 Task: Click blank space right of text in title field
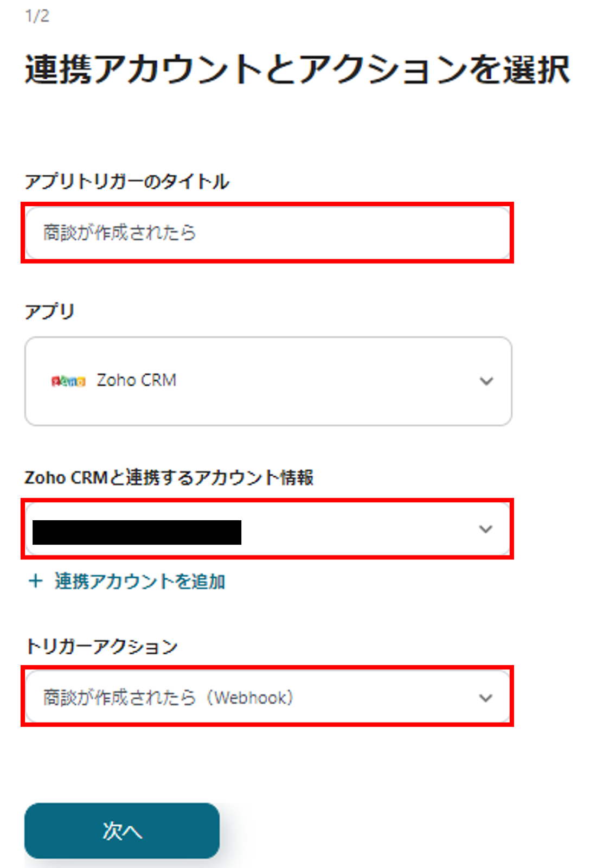point(352,233)
